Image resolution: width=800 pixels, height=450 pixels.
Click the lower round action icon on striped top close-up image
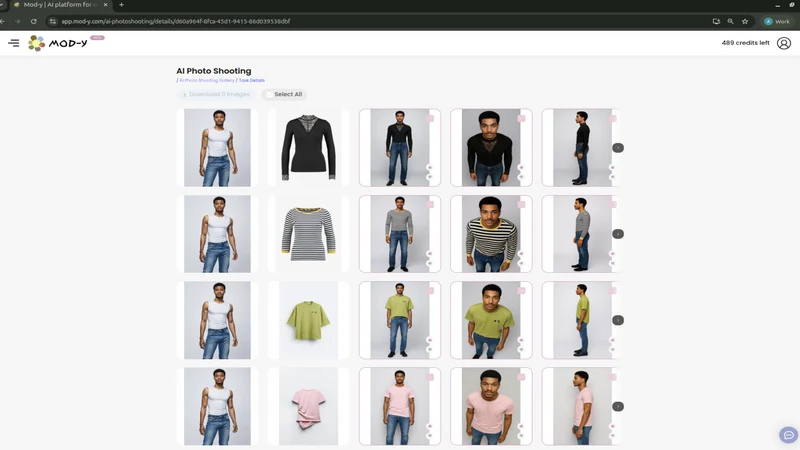click(x=521, y=263)
